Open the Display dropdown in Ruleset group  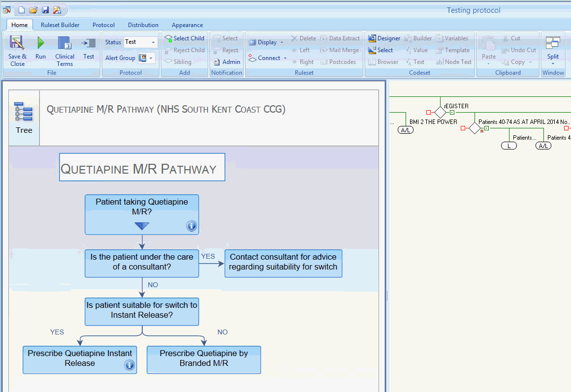coord(266,42)
